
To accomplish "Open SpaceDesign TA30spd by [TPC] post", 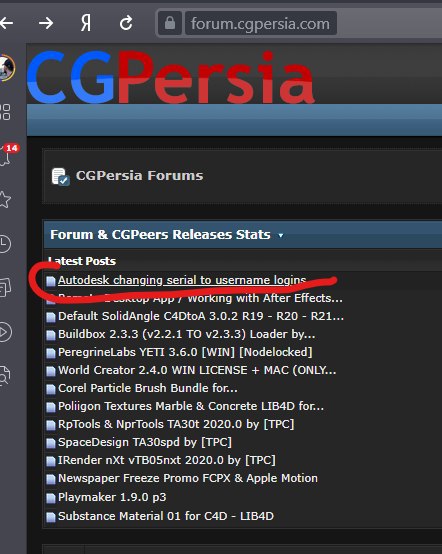I will point(145,442).
